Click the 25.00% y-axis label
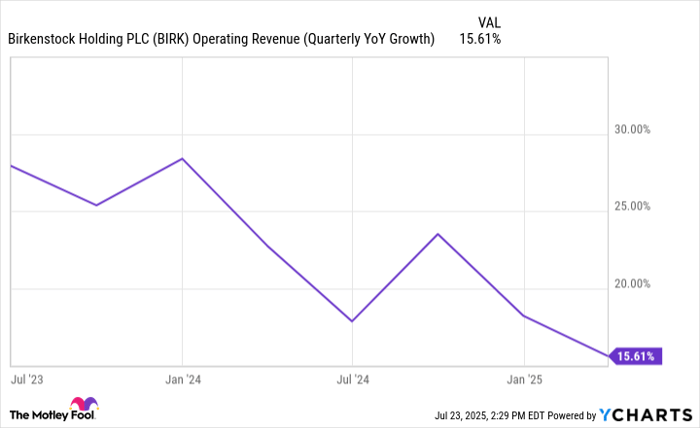Viewport: 700px width, 428px height. pyautogui.click(x=632, y=206)
